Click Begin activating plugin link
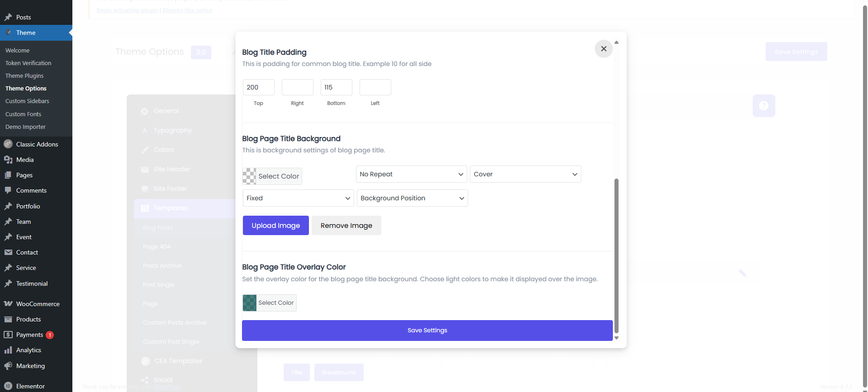The width and height of the screenshot is (868, 392). click(x=127, y=10)
